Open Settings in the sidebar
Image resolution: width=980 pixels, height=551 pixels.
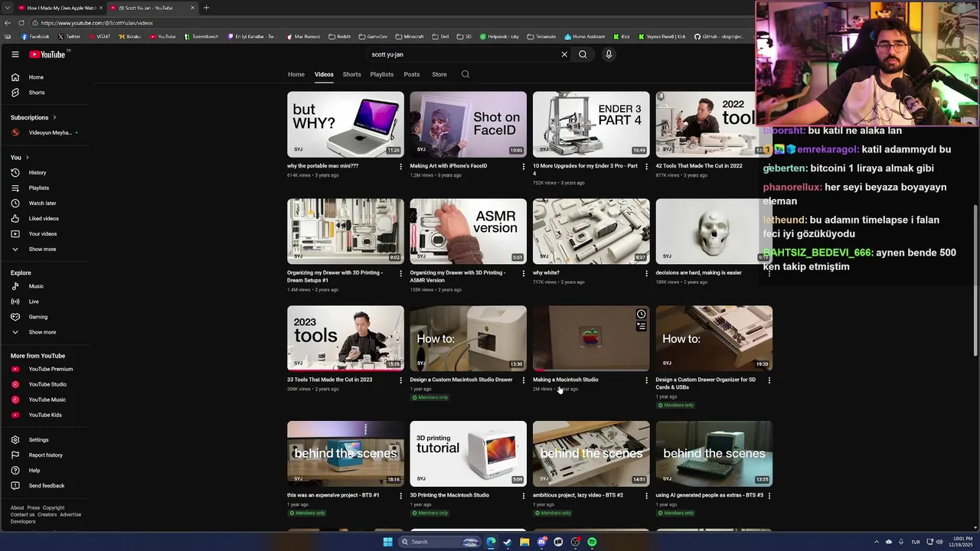46,440
